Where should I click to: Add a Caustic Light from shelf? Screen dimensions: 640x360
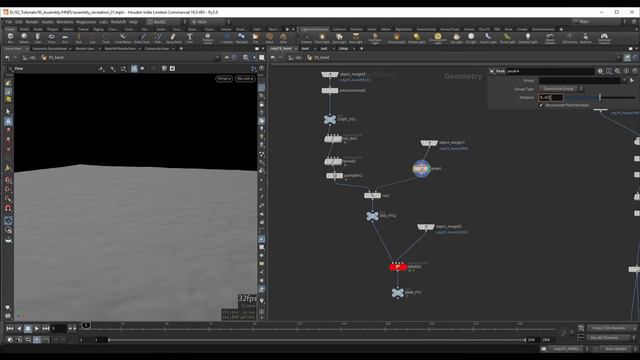488,38
